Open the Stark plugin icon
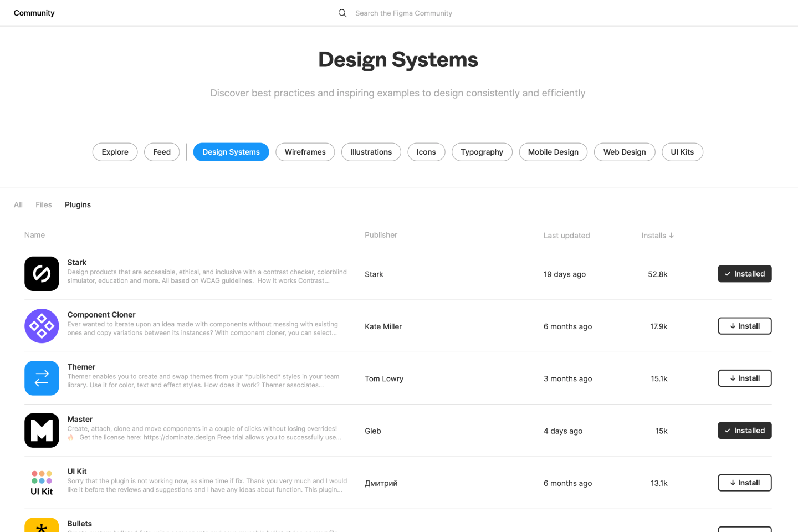Screen dimensions: 798x532 click(x=42, y=274)
